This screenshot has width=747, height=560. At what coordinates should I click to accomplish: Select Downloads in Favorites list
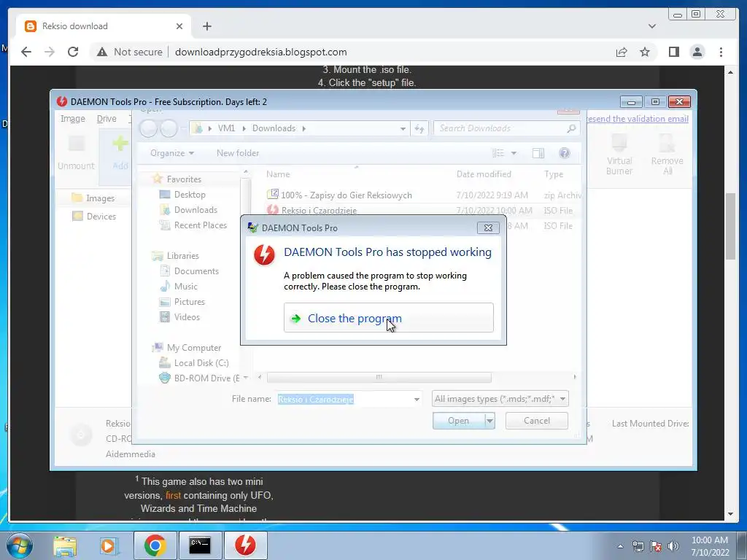tap(196, 209)
